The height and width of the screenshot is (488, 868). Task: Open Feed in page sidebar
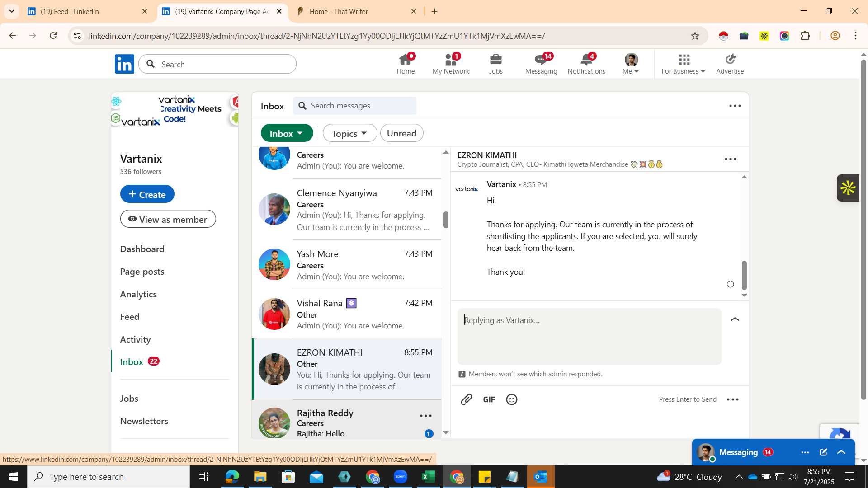[x=130, y=317]
